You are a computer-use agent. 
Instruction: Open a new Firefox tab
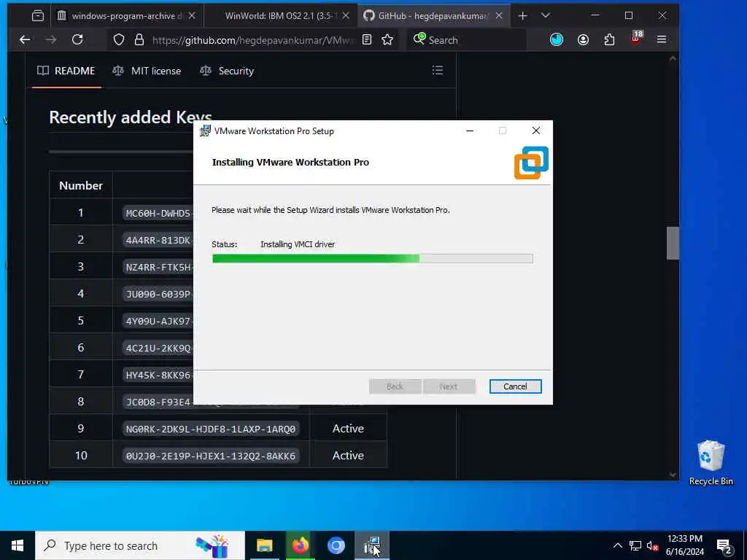click(x=522, y=16)
